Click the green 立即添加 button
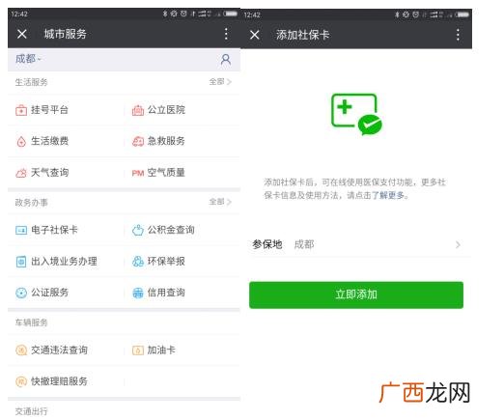504x420 pixels. 356,295
